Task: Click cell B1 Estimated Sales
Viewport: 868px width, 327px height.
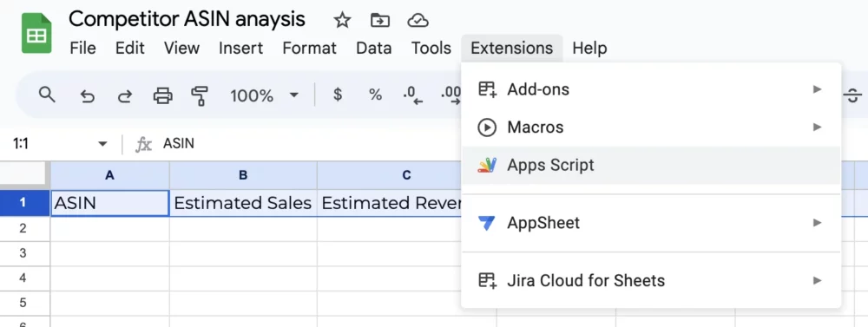Action: [x=243, y=203]
